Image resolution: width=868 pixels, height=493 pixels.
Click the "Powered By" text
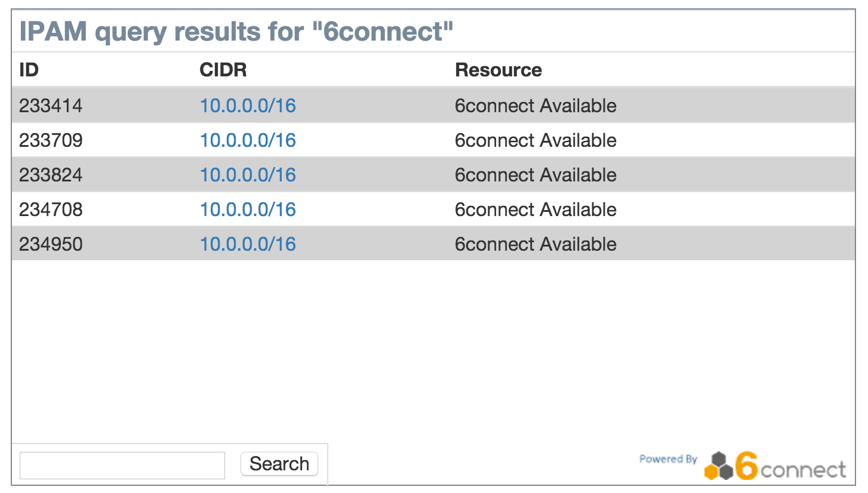tap(668, 459)
